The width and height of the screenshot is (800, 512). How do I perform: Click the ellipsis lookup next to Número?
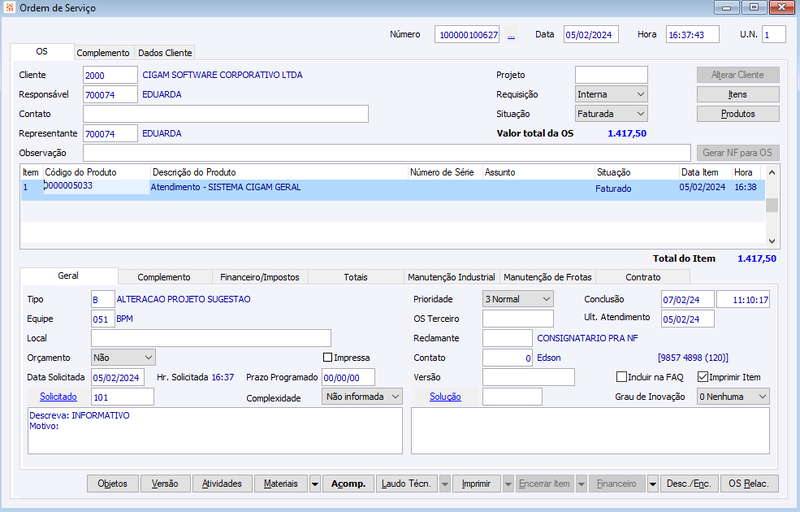(x=511, y=35)
